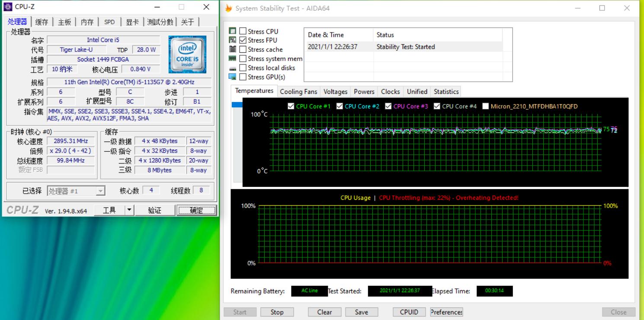This screenshot has height=320, width=644.
Task: Switch to the Voltages tab
Action: point(336,92)
